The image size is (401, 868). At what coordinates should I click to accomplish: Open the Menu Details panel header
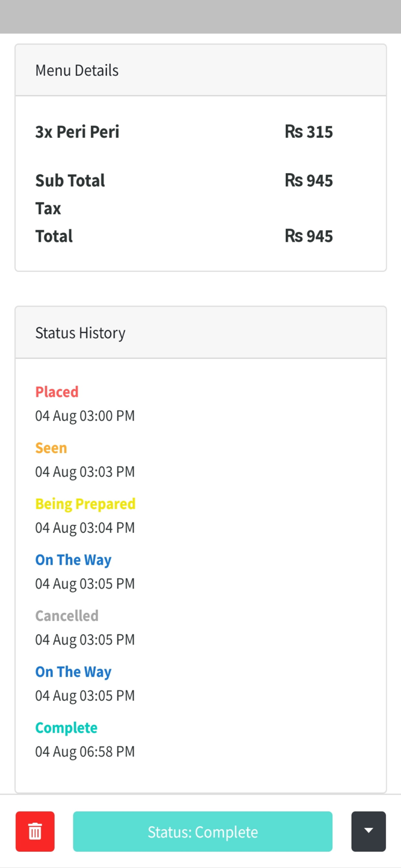76,70
